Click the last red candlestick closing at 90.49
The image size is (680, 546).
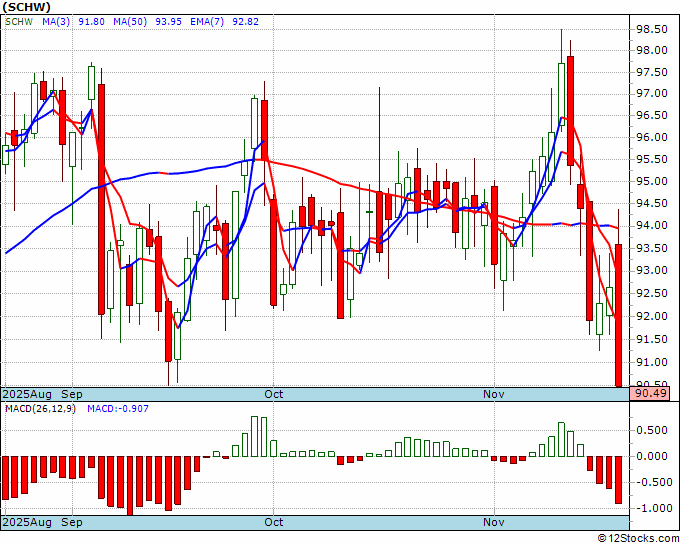(x=618, y=315)
